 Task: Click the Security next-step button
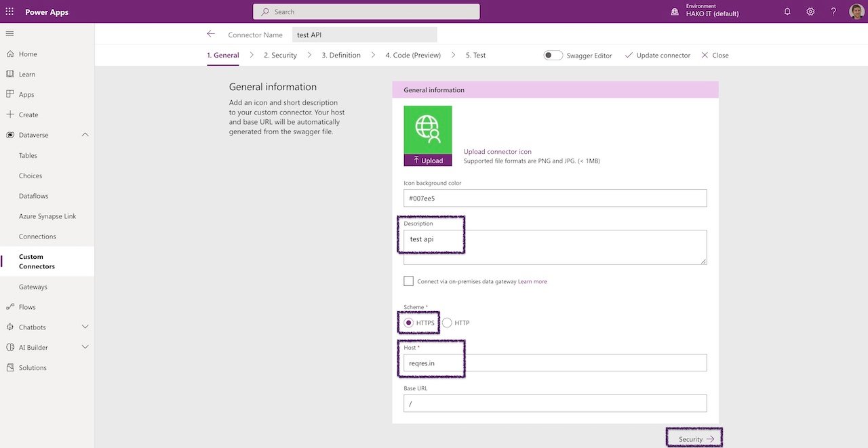pos(695,439)
